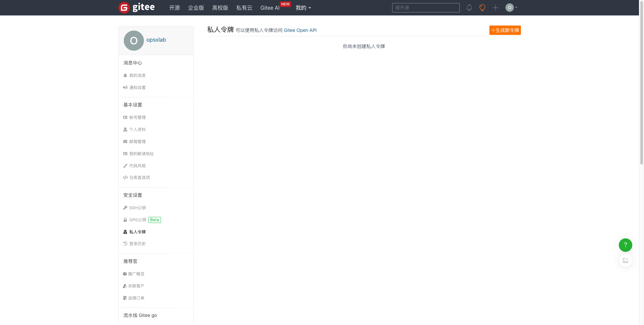Click the feedback edit icon button
The image size is (644, 325).
coord(625,261)
